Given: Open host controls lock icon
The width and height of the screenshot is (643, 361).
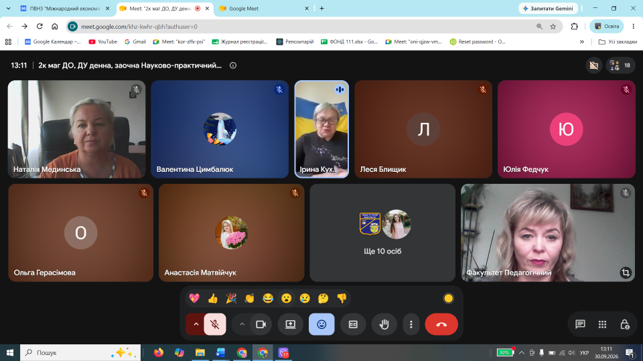Looking at the screenshot, I should click(624, 324).
